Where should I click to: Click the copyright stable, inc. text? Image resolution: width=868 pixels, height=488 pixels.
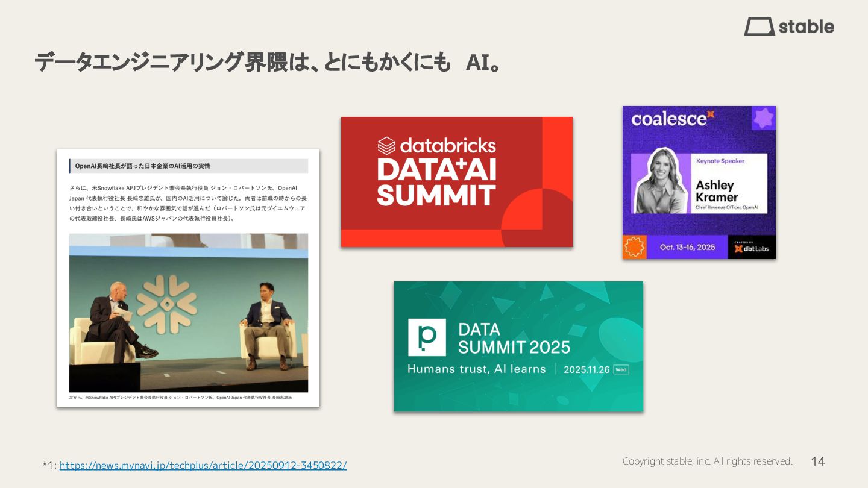pos(707,461)
